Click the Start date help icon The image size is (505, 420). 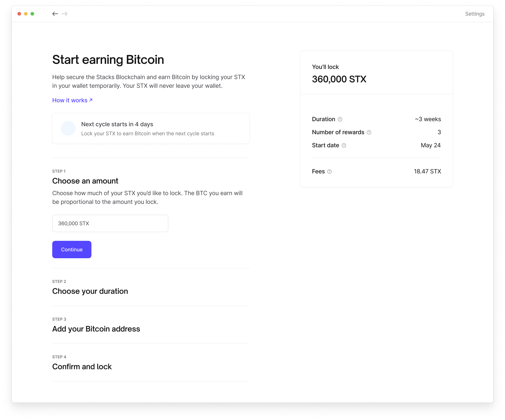344,145
